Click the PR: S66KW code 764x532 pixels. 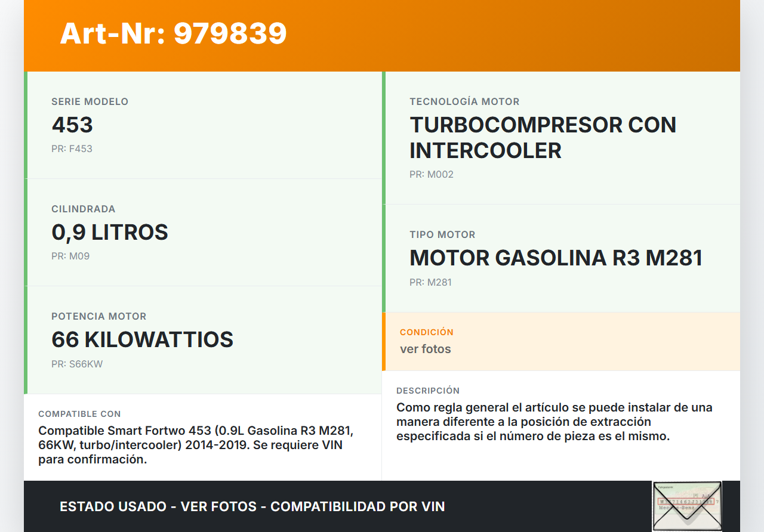[x=77, y=364]
